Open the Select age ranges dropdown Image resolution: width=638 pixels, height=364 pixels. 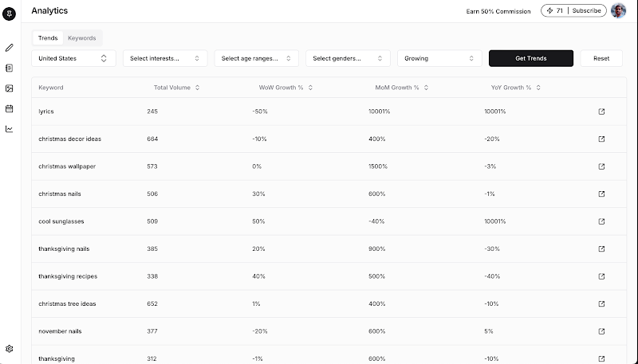click(257, 58)
